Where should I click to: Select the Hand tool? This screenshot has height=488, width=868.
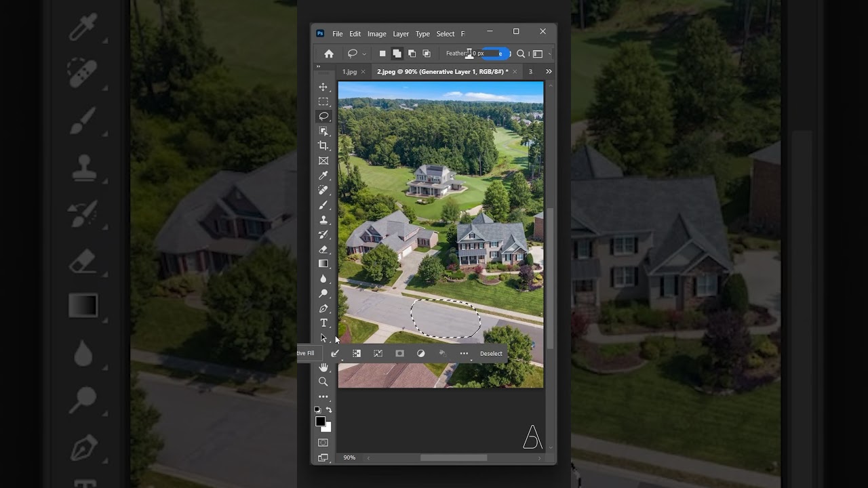[x=323, y=367]
